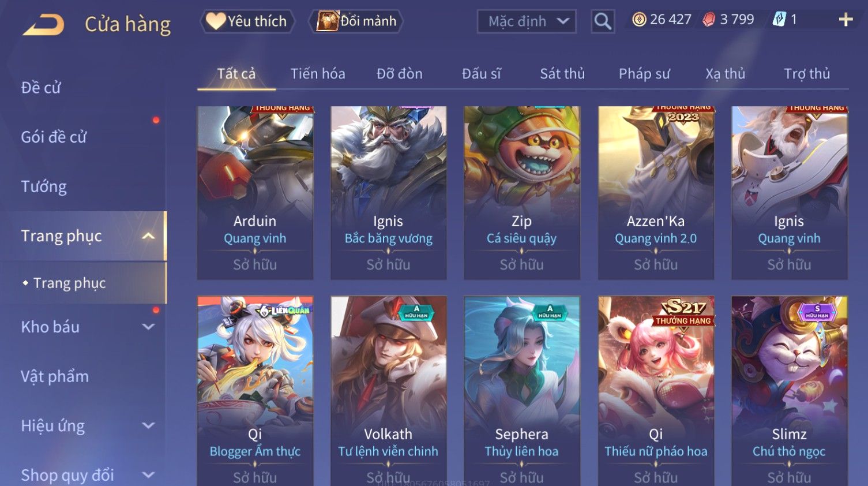
Task: Expand the Hiệu ứng sidebar section
Action: pyautogui.click(x=148, y=426)
